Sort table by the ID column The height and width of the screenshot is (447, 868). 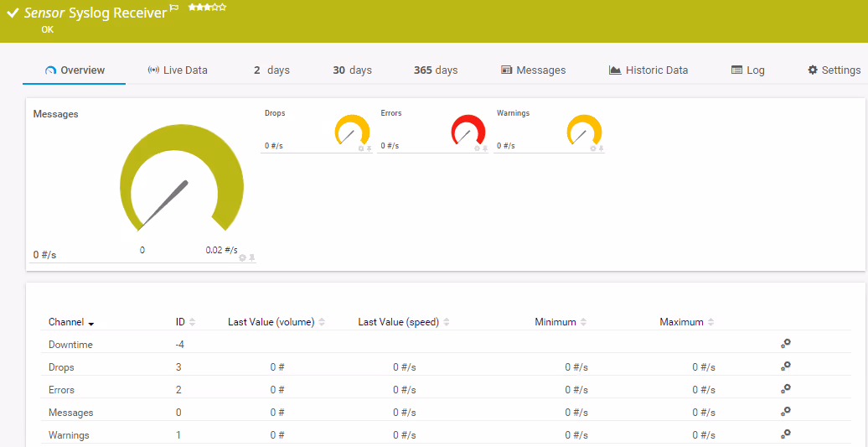pos(180,322)
